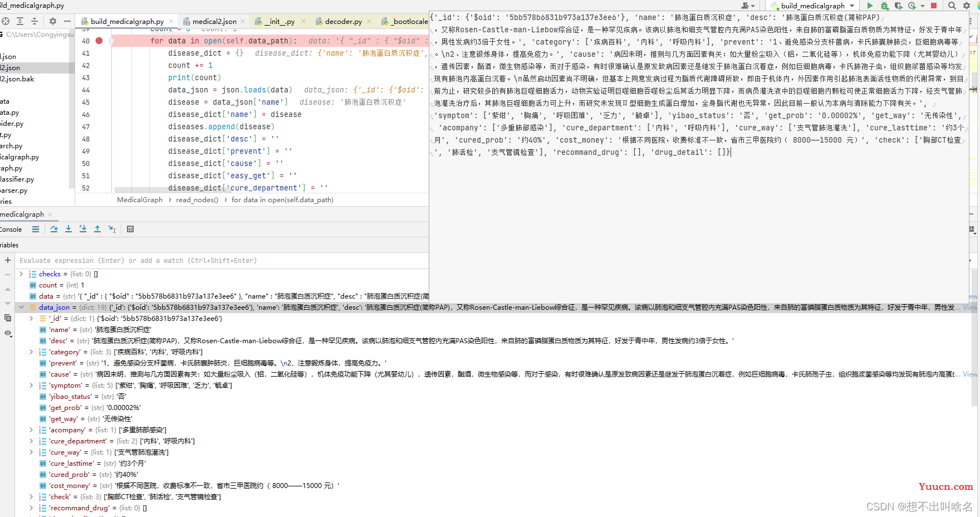Click the code fold marker on line 40
This screenshot has width=980, height=517.
112,41
